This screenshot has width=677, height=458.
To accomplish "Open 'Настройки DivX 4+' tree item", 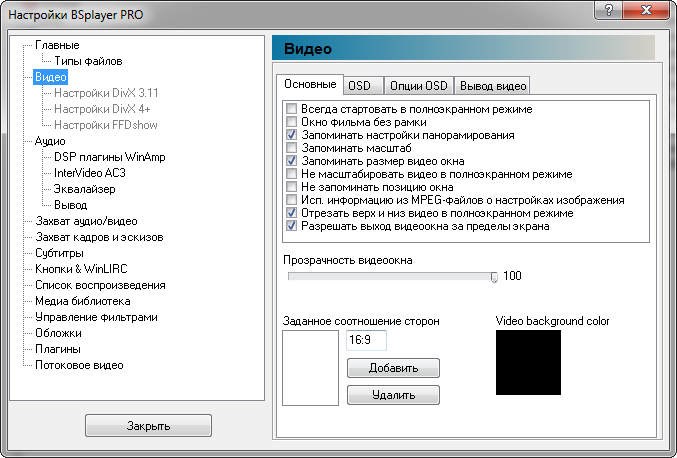I will pyautogui.click(x=102, y=109).
